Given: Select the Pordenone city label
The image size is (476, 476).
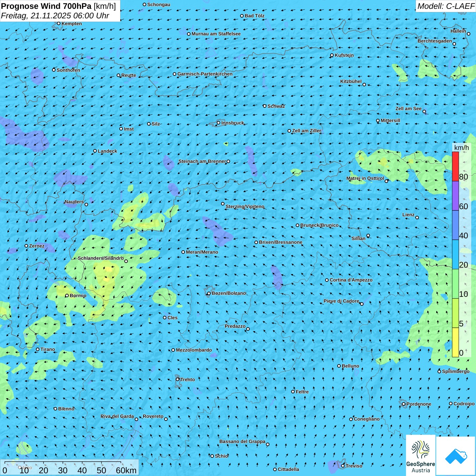Looking at the screenshot, I should point(419,404).
